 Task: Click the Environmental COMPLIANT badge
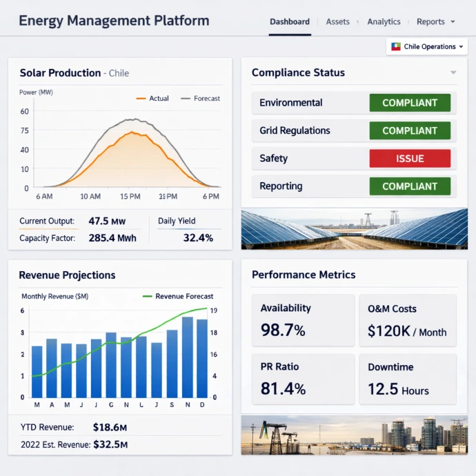tap(410, 103)
